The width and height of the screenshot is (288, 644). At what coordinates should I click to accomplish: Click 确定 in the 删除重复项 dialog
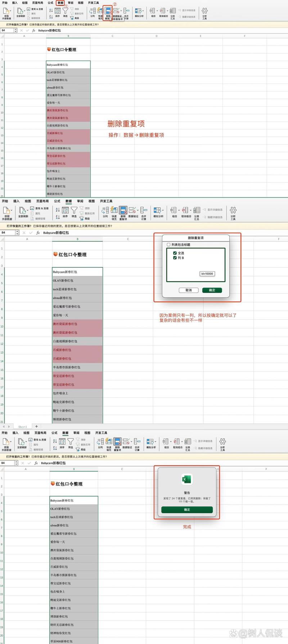point(212,290)
